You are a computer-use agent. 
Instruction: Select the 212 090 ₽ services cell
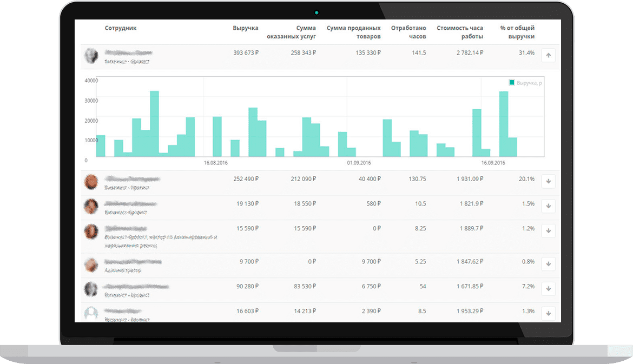point(303,179)
